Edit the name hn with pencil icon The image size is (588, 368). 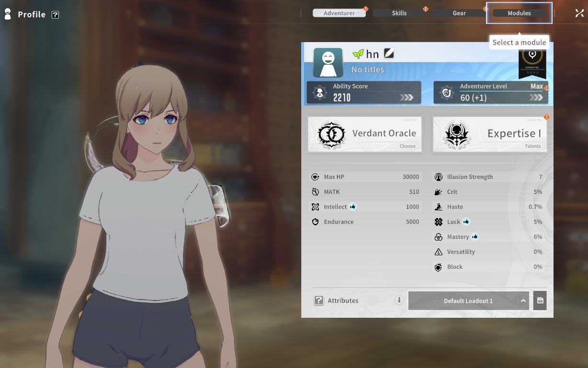pyautogui.click(x=389, y=54)
